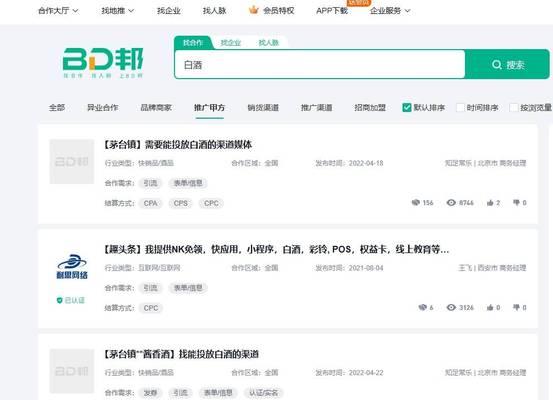The width and height of the screenshot is (553, 400).
Task: Open 【茅台镇酱香酒】找能投放白酒的渠道 post
Action: pyautogui.click(x=181, y=354)
